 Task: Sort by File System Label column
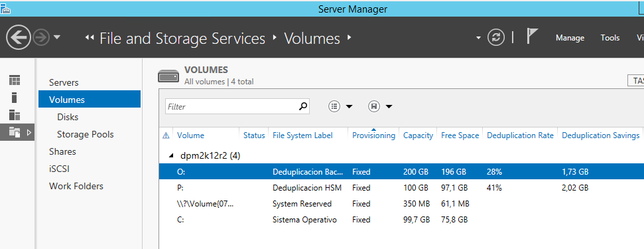[302, 135]
